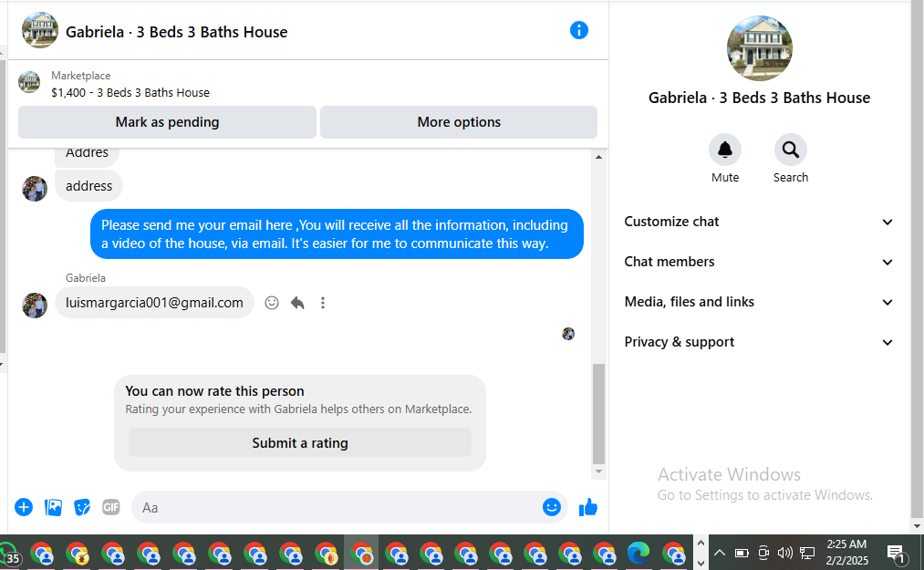Click the chat scrollbar thumb
Screen dimensions: 924x570
[x=598, y=414]
